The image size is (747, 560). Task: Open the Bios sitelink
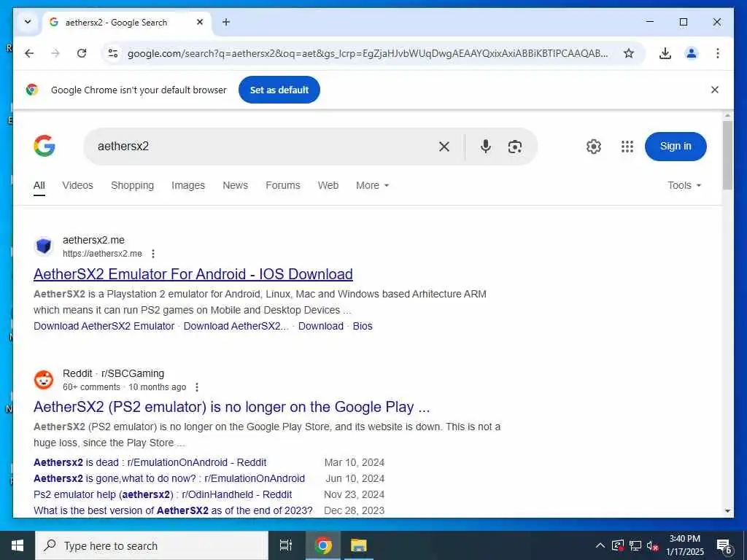363,326
